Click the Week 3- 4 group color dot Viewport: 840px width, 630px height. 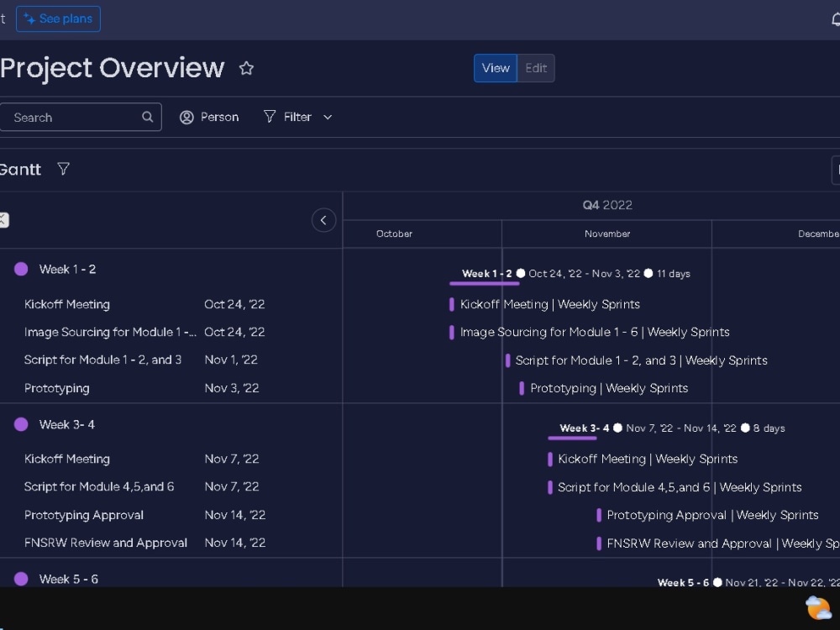(x=21, y=424)
